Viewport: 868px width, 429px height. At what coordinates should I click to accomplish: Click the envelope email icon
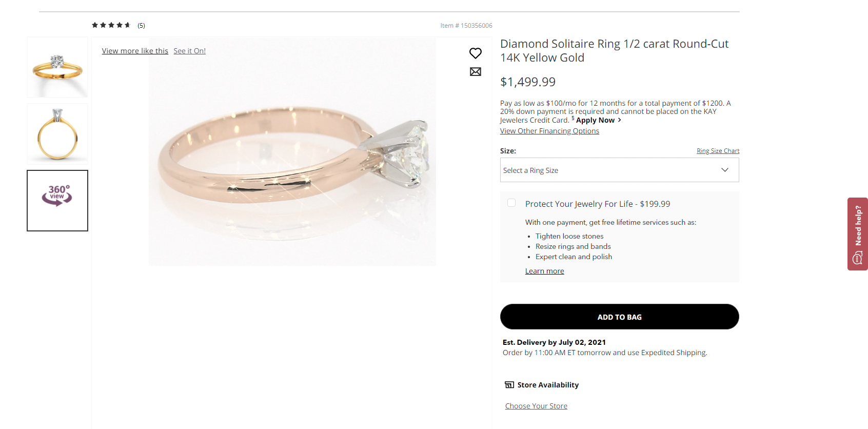click(476, 72)
